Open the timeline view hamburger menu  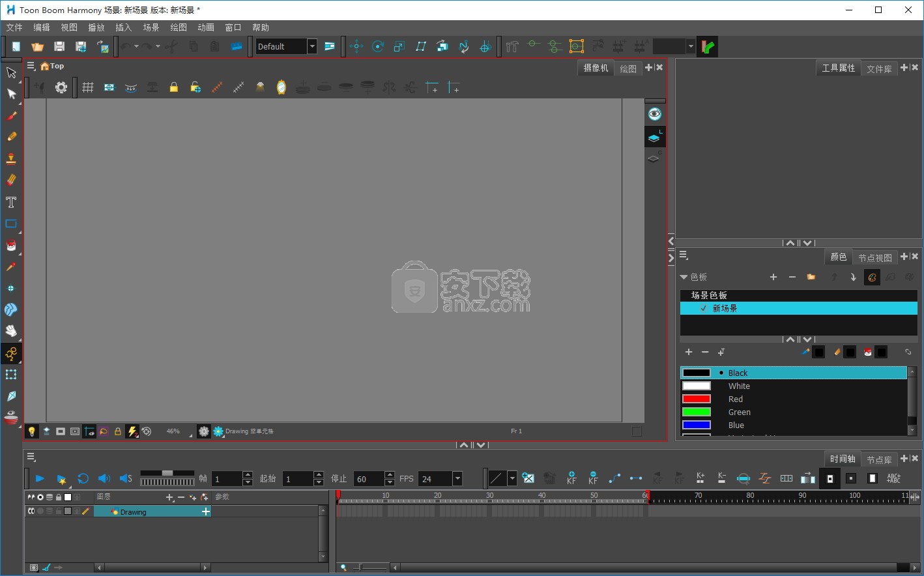[31, 457]
